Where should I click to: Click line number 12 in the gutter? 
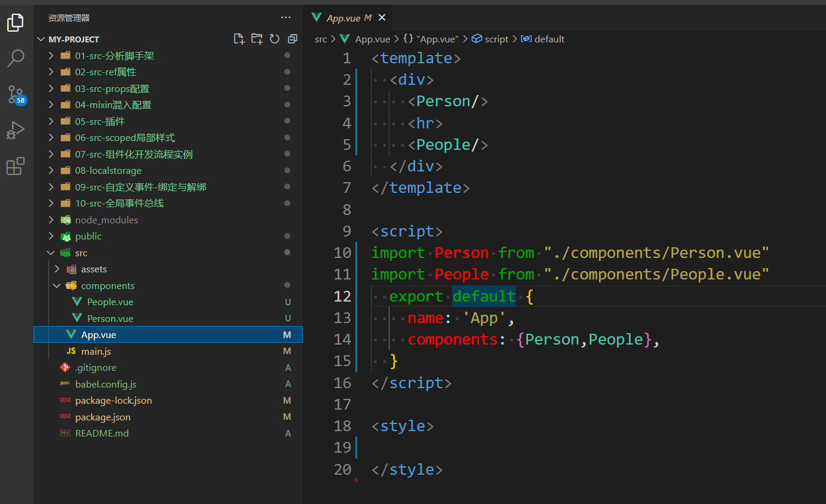click(343, 296)
